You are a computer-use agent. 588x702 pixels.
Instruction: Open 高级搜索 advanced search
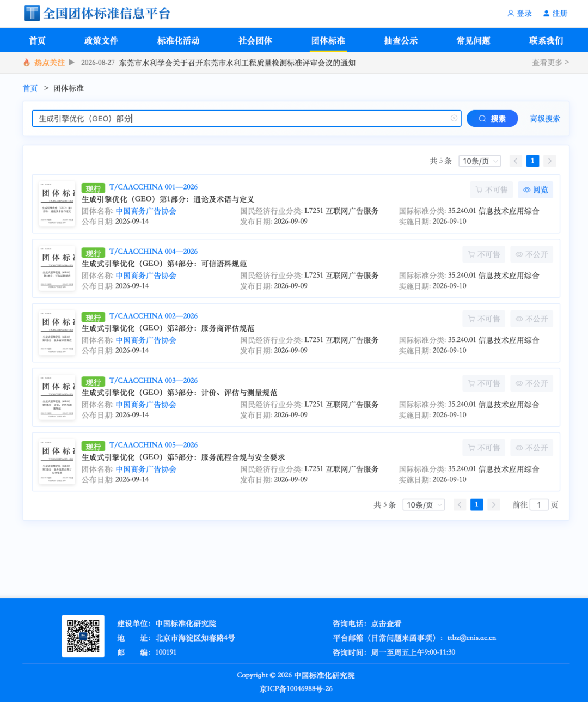pos(545,118)
